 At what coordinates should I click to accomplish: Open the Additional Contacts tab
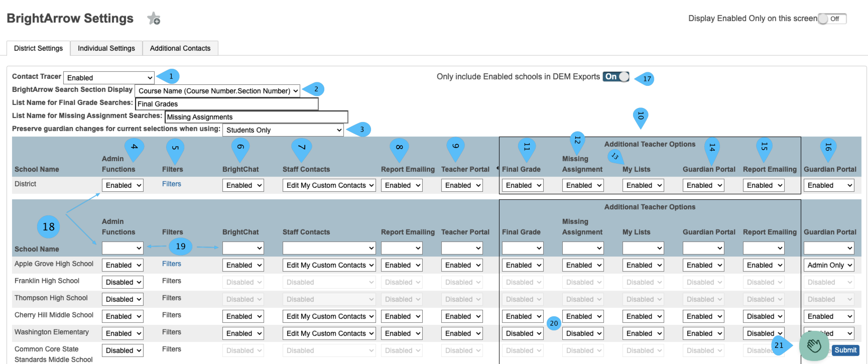click(180, 48)
